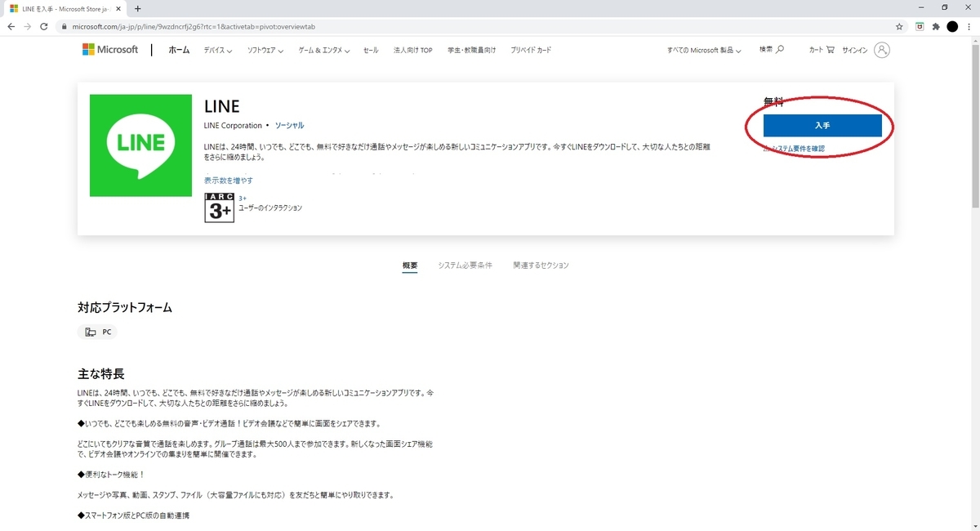Image resolution: width=980 pixels, height=531 pixels.
Task: Close the LINE Microsoft Store tab
Action: click(x=119, y=8)
